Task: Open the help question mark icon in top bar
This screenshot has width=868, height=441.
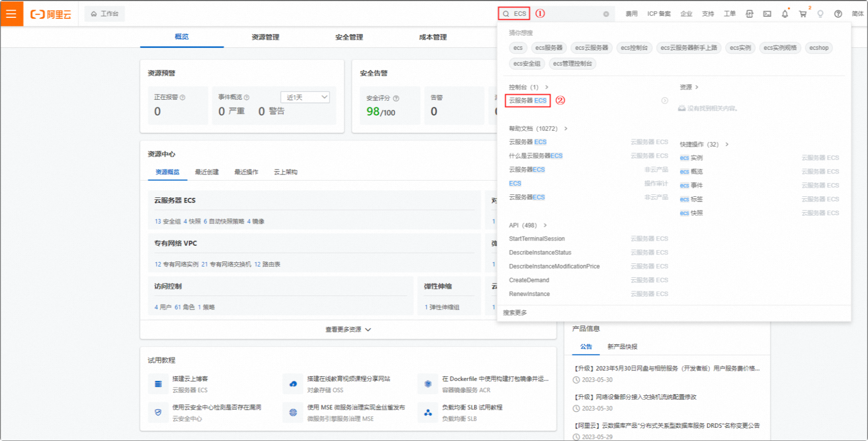Action: tap(838, 14)
